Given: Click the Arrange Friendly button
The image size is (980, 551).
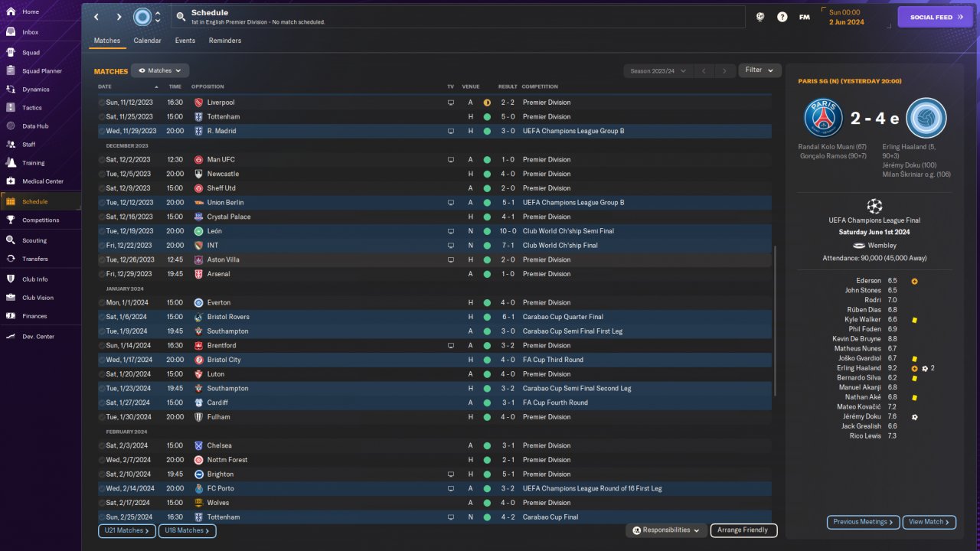Looking at the screenshot, I should pos(743,530).
